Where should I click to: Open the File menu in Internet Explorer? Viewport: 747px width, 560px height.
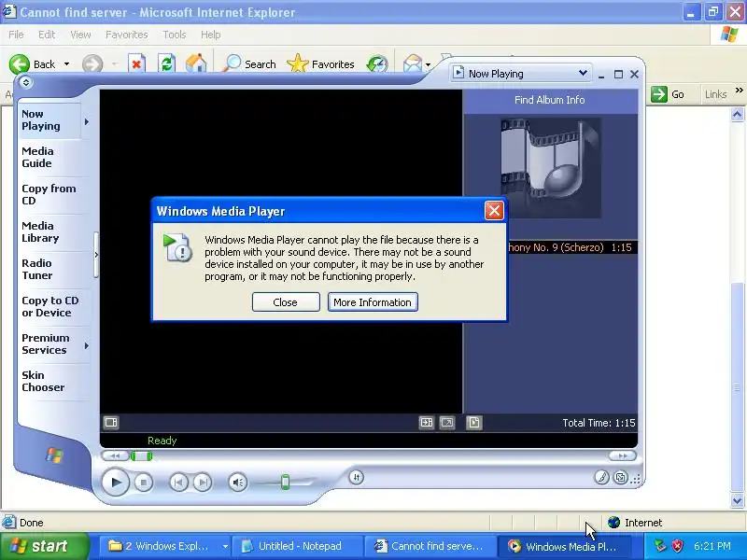click(x=16, y=35)
